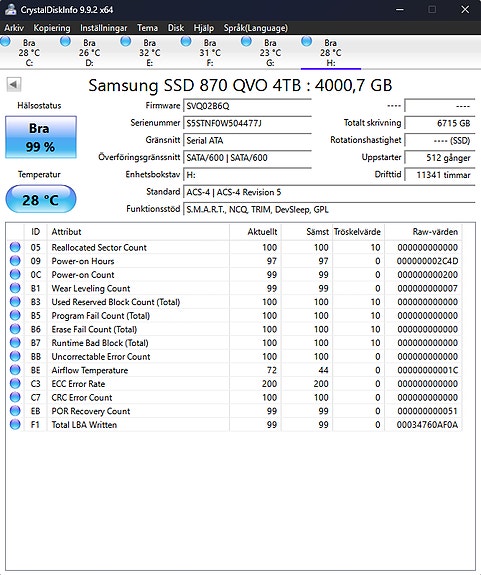Click the Uppstarter value 512 gånger

pos(440,158)
